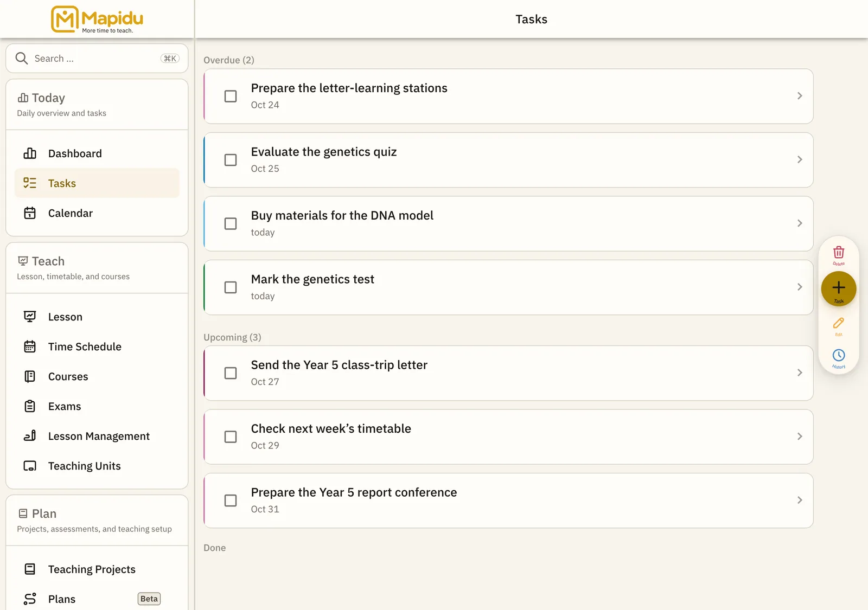Click the Calendar sidebar icon

(x=30, y=213)
